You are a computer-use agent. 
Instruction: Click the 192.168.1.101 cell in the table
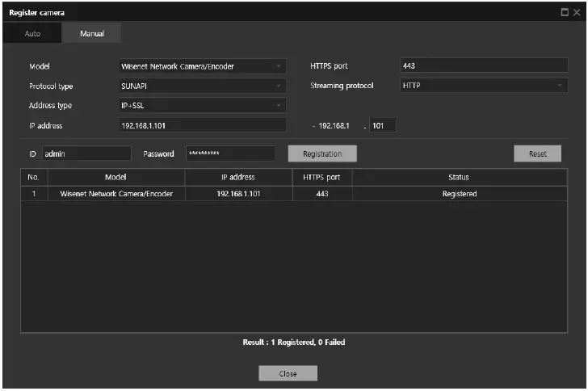(x=238, y=194)
